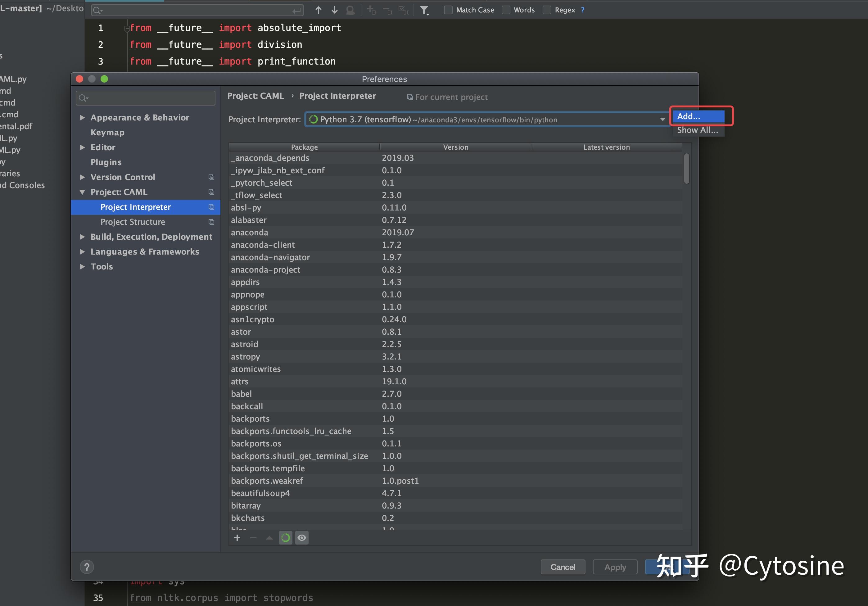Click the Version Control project-scope icon
The height and width of the screenshot is (606, 868).
[x=211, y=177]
